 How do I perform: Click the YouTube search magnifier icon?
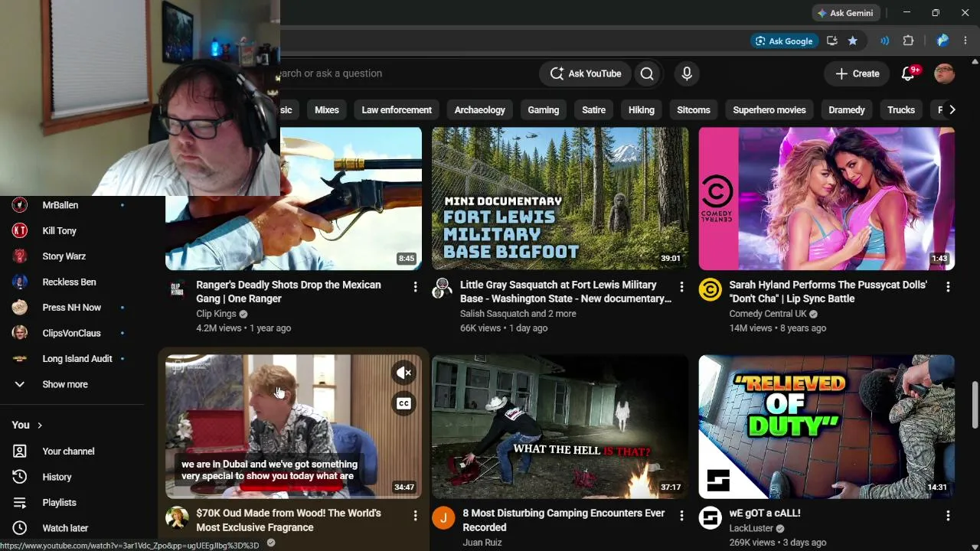[647, 73]
